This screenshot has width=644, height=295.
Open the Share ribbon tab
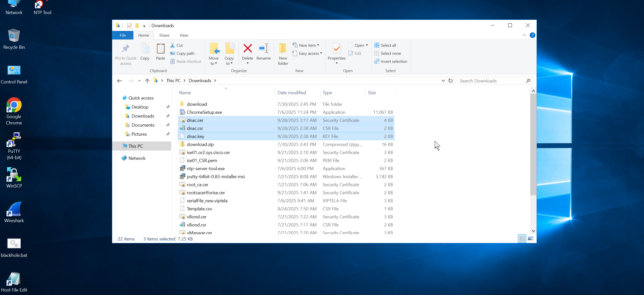click(164, 35)
